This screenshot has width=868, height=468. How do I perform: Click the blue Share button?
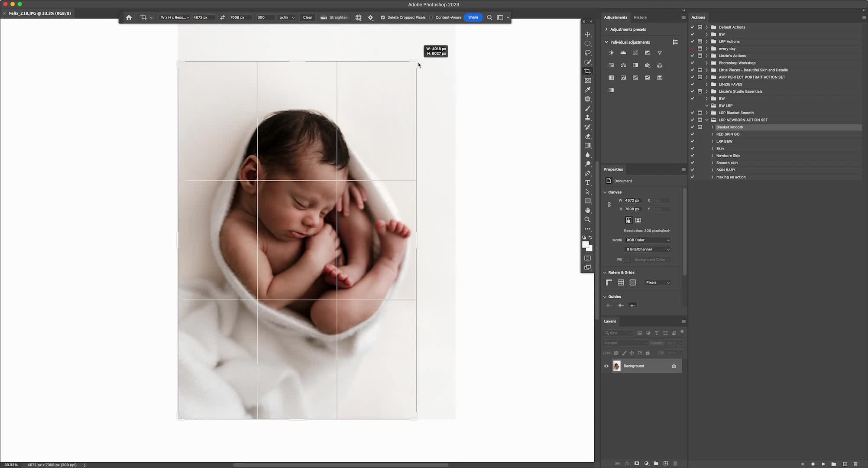tap(473, 17)
